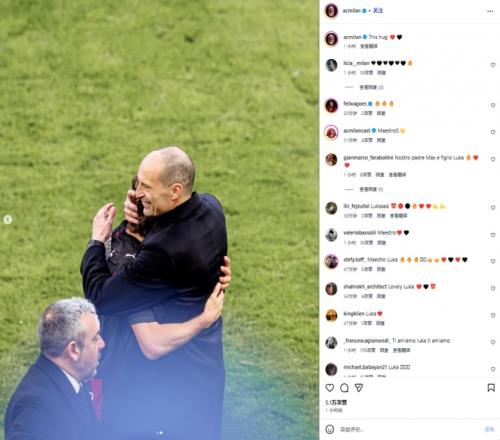The height and width of the screenshot is (440, 500).
Task: Focus the add comment input field
Action: pyautogui.click(x=408, y=429)
